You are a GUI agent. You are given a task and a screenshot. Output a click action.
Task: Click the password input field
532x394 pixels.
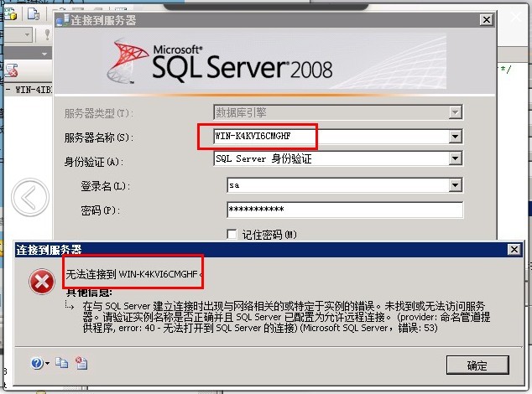(x=345, y=210)
